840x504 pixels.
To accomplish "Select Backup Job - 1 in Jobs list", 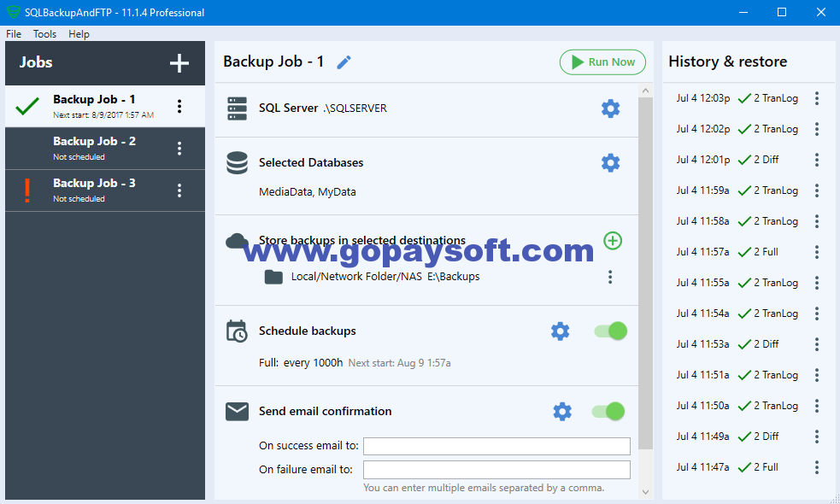I will [105, 106].
